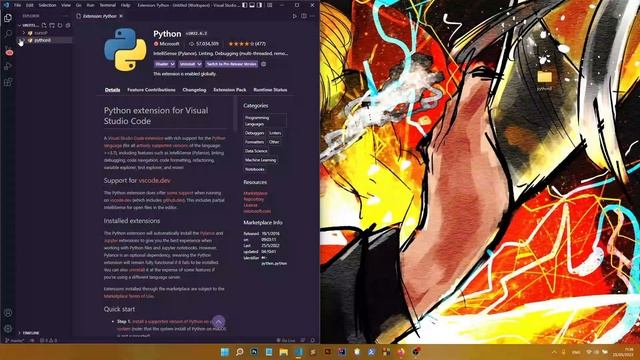
Task: Open the Terminal menu
Action: tap(108, 5)
